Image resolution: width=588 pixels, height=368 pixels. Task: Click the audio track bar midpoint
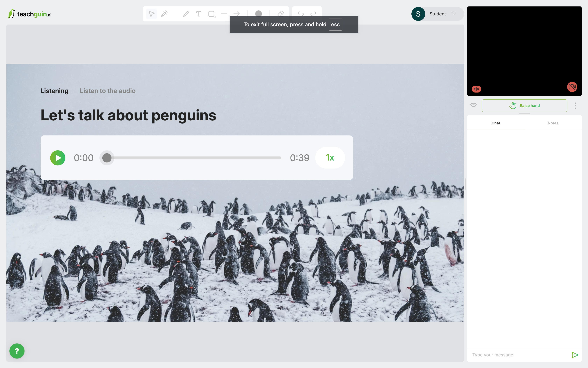(194, 158)
